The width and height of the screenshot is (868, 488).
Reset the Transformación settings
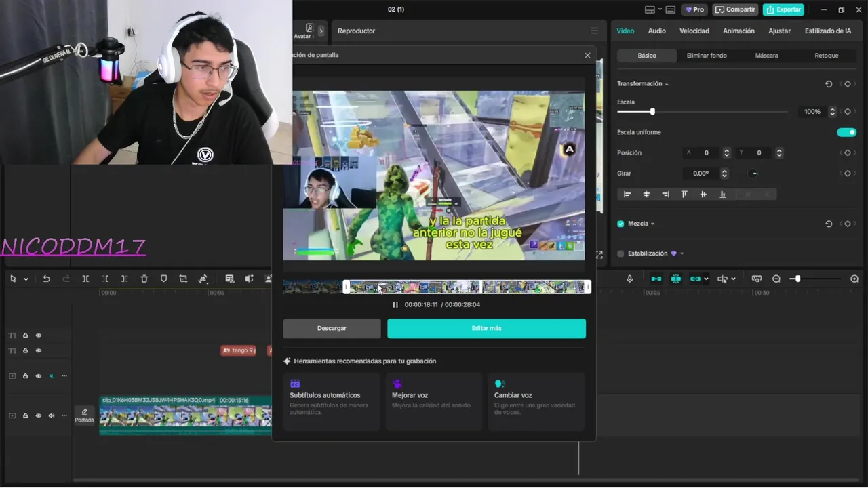(x=829, y=84)
